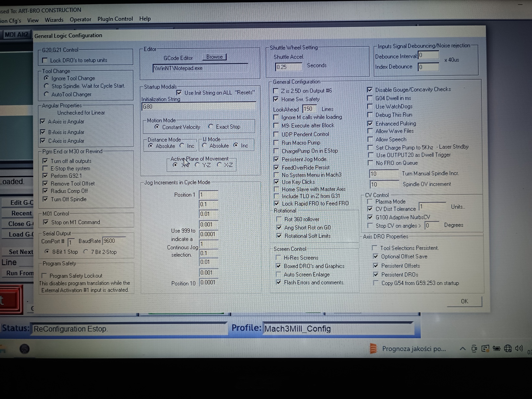Viewport: 532px width, 399px height.
Task: Click the Profile Mach3Mill_Config field
Action: click(338, 328)
